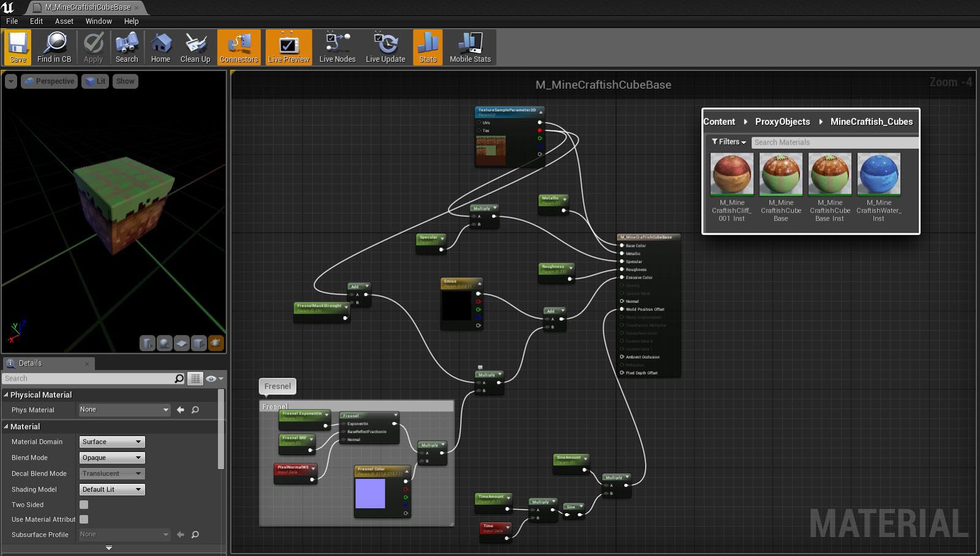Click the Emiss node black color preview
The height and width of the screenshot is (556, 980).
[456, 305]
